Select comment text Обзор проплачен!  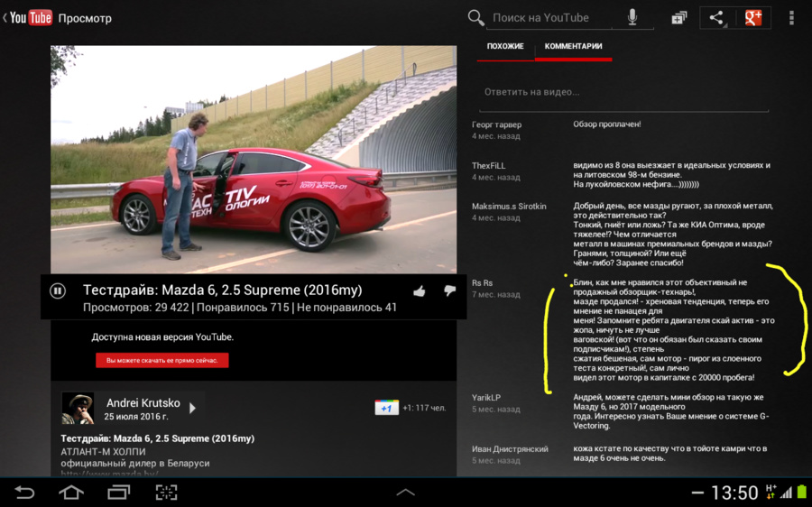[x=607, y=124]
